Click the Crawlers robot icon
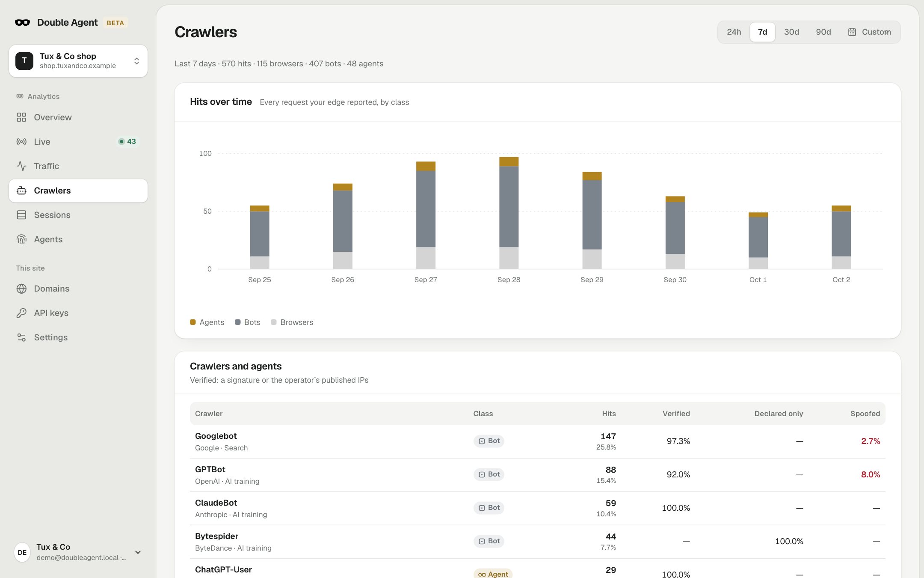 pyautogui.click(x=21, y=191)
